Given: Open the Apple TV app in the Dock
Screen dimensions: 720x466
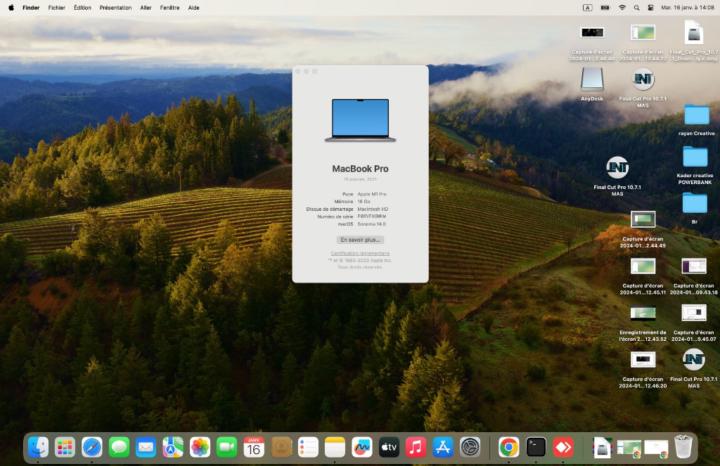Looking at the screenshot, I should (389, 447).
